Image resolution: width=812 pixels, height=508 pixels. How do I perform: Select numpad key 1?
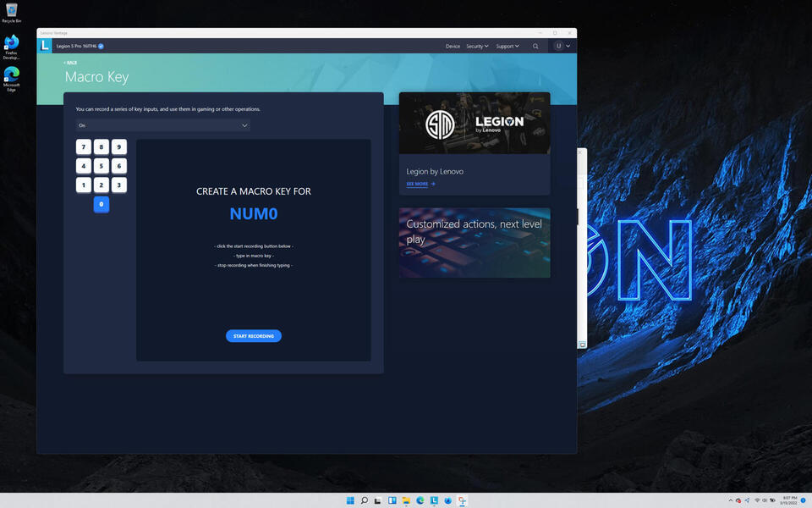[84, 185]
